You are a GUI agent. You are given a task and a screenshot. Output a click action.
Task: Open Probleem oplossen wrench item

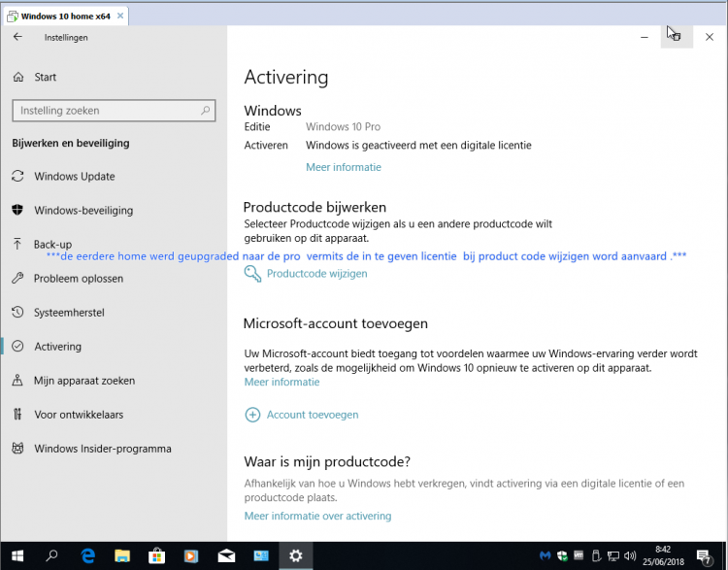tap(78, 279)
